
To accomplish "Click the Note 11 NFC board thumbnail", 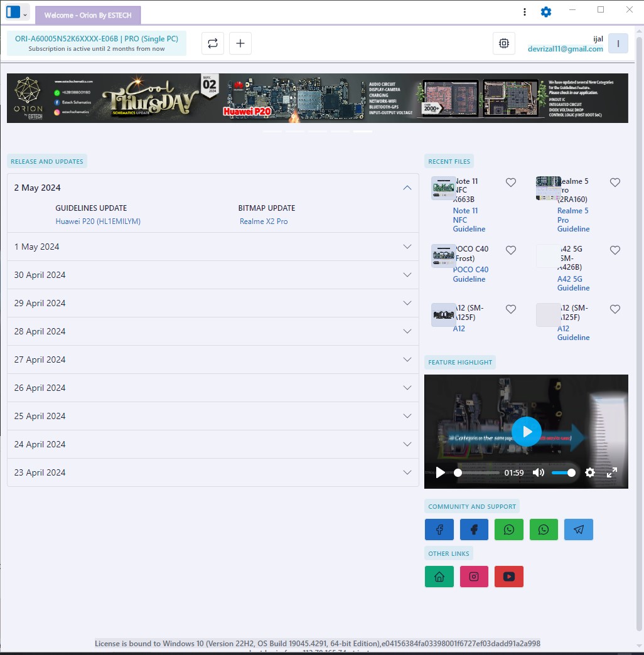I will click(x=443, y=188).
